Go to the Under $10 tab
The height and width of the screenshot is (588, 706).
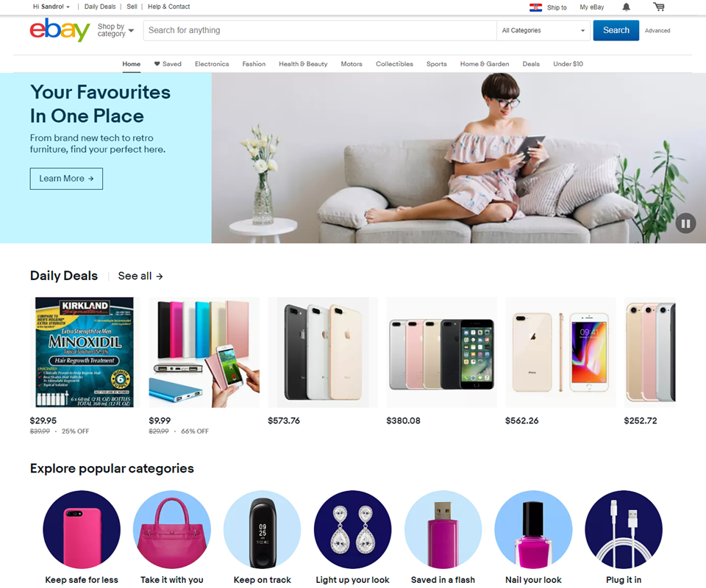coord(568,64)
